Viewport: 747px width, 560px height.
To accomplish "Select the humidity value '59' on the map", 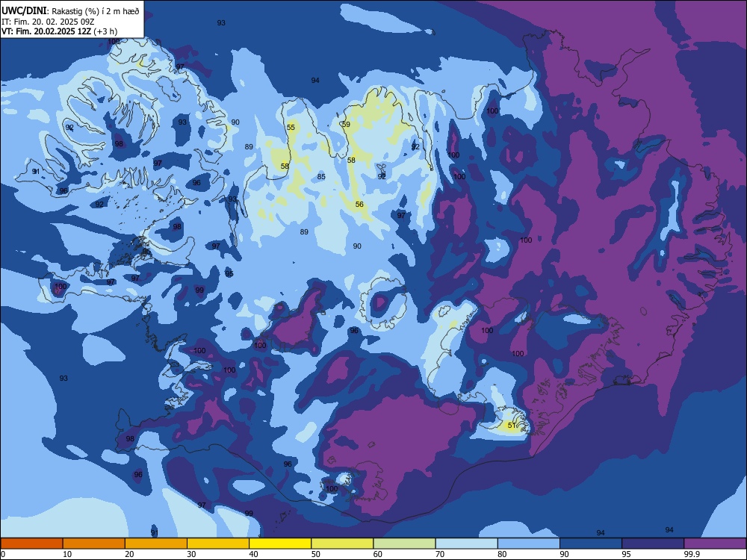I will (347, 124).
